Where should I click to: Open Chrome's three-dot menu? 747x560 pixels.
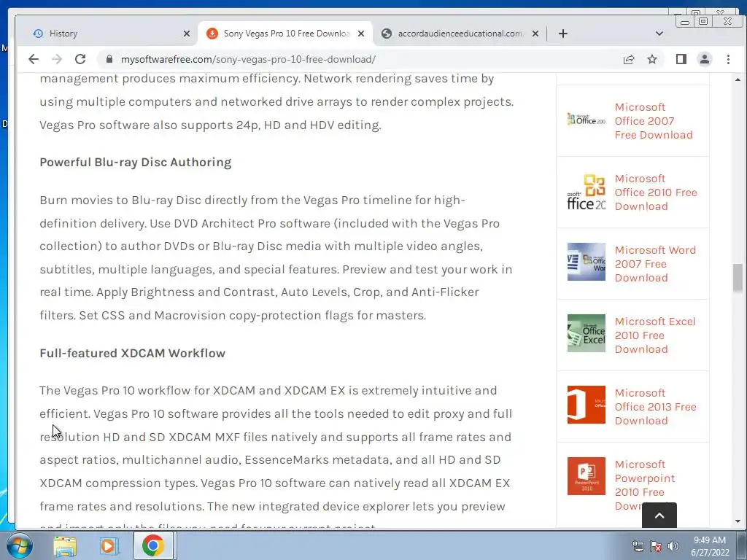728,59
